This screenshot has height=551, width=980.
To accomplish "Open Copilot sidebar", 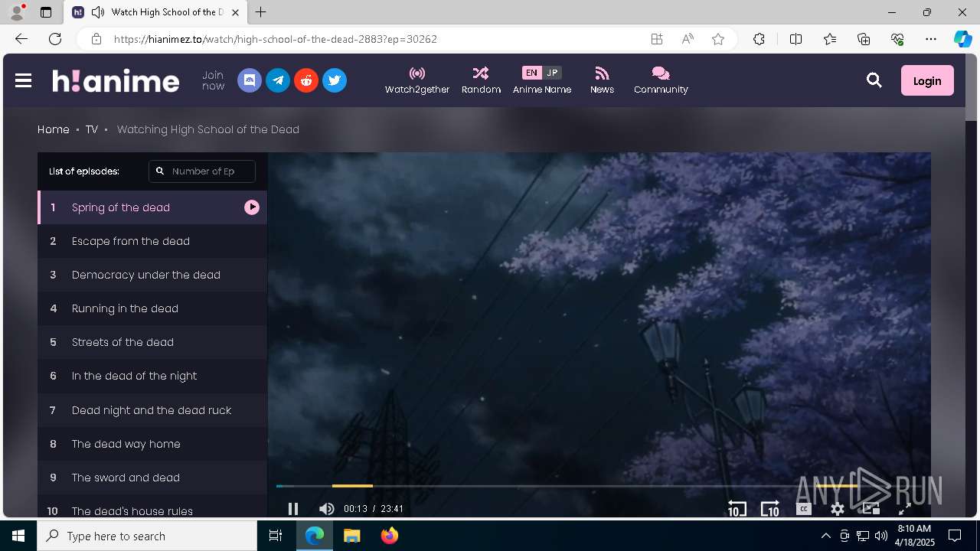I will [962, 39].
